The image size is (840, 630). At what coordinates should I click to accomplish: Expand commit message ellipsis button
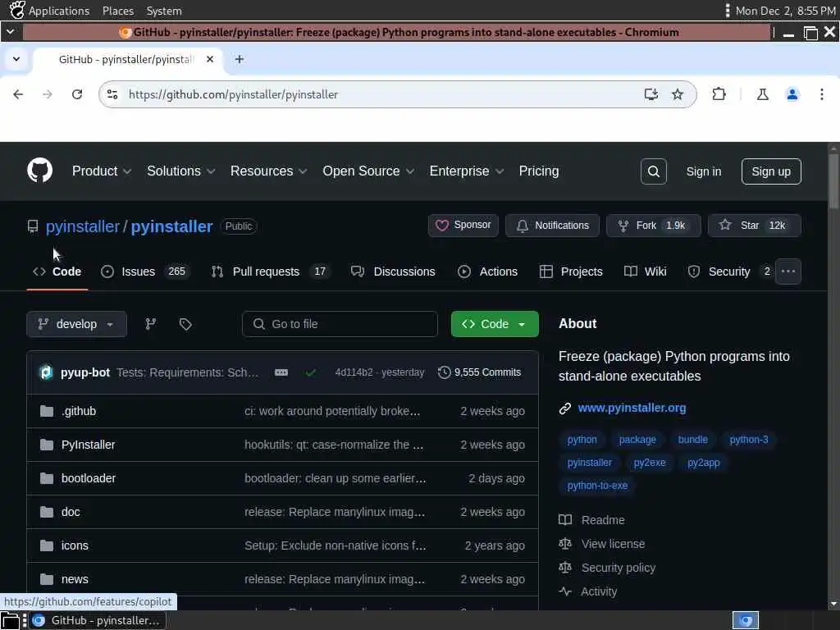pos(281,372)
